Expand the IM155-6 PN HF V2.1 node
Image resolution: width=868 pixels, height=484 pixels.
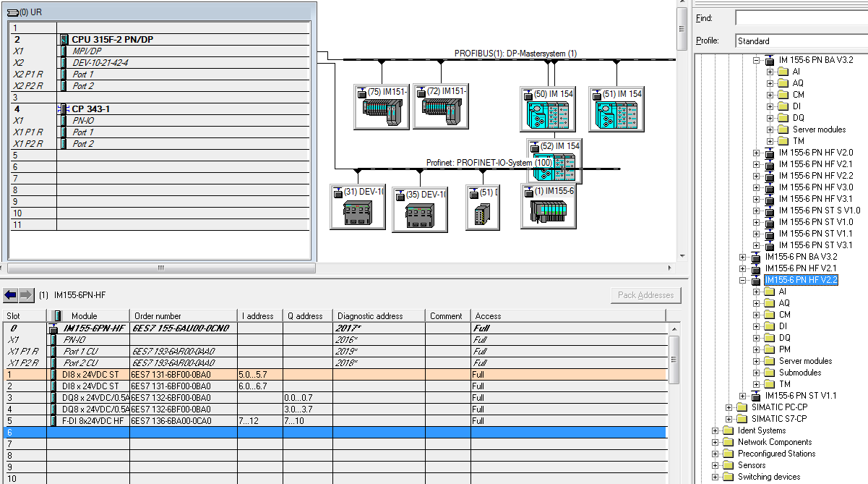pos(743,268)
